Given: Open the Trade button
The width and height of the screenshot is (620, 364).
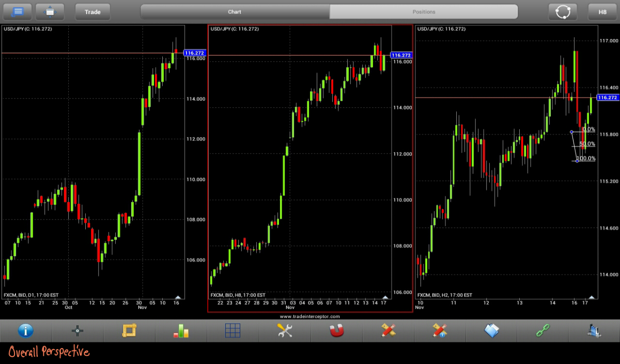Looking at the screenshot, I should point(92,11).
